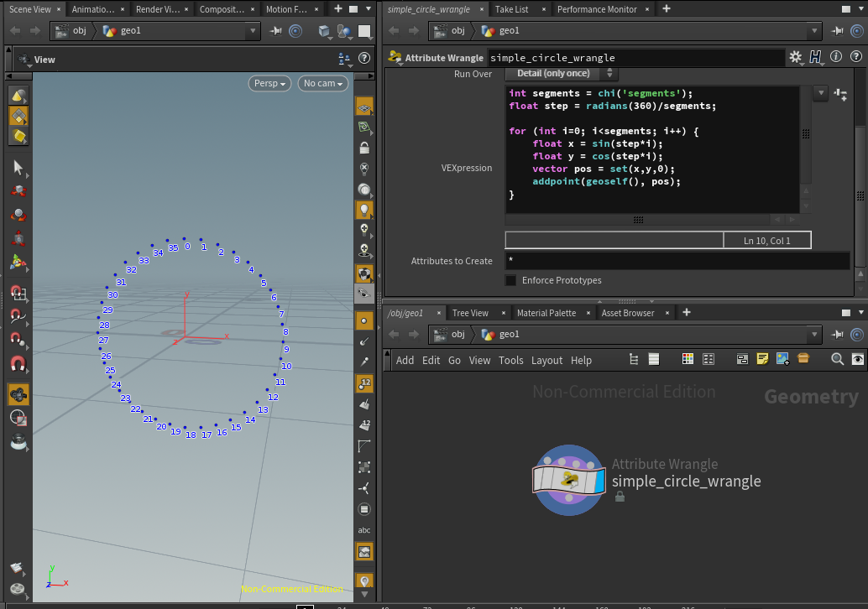This screenshot has width=868, height=609.
Task: Toggle viewport background image icon
Action: click(x=364, y=551)
